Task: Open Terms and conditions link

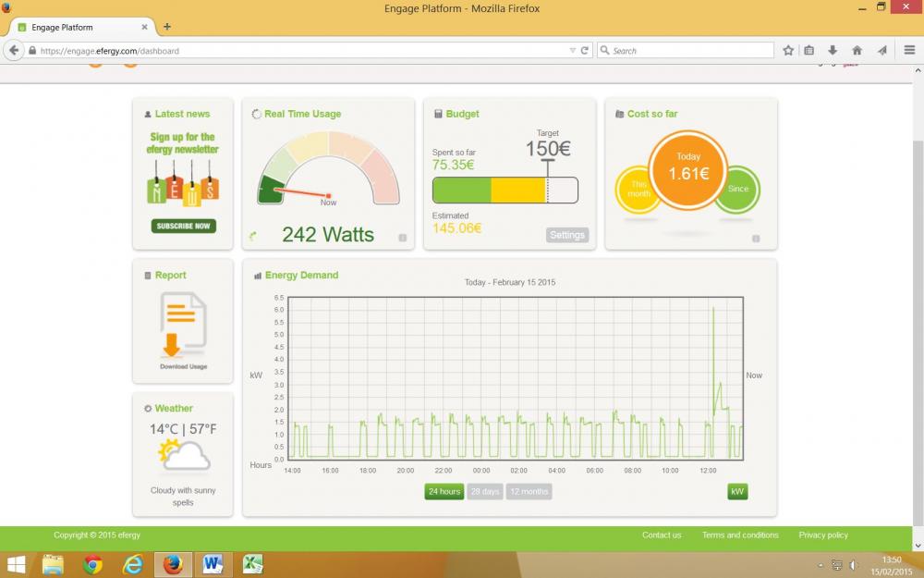Action: [x=740, y=535]
